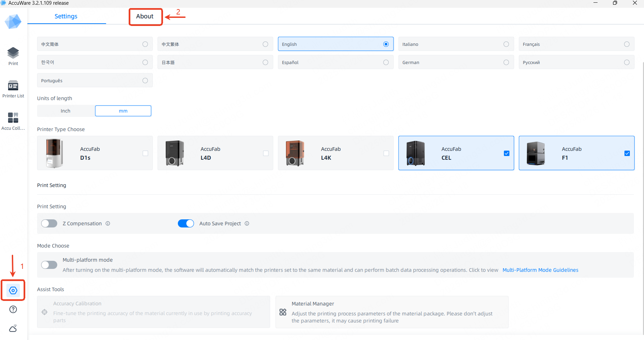644x340 pixels.
Task: Turn on Multi-platform mode toggle
Action: [49, 265]
